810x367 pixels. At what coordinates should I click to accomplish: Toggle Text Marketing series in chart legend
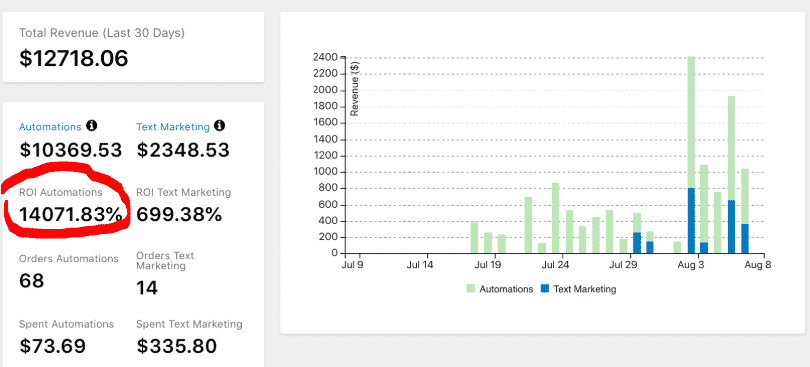click(x=578, y=289)
